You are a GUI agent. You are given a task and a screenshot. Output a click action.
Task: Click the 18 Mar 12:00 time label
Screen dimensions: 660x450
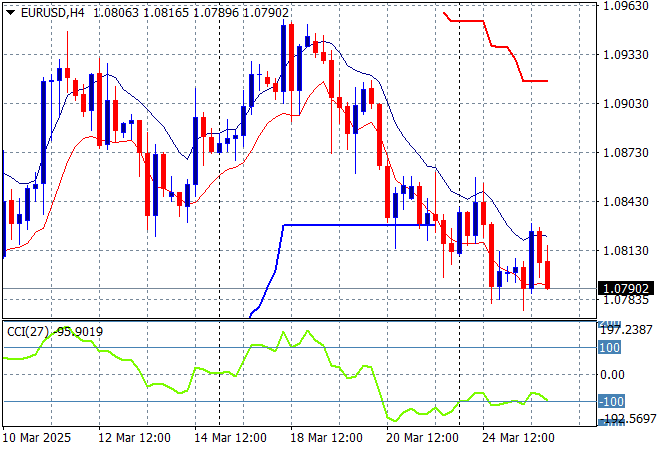(326, 438)
